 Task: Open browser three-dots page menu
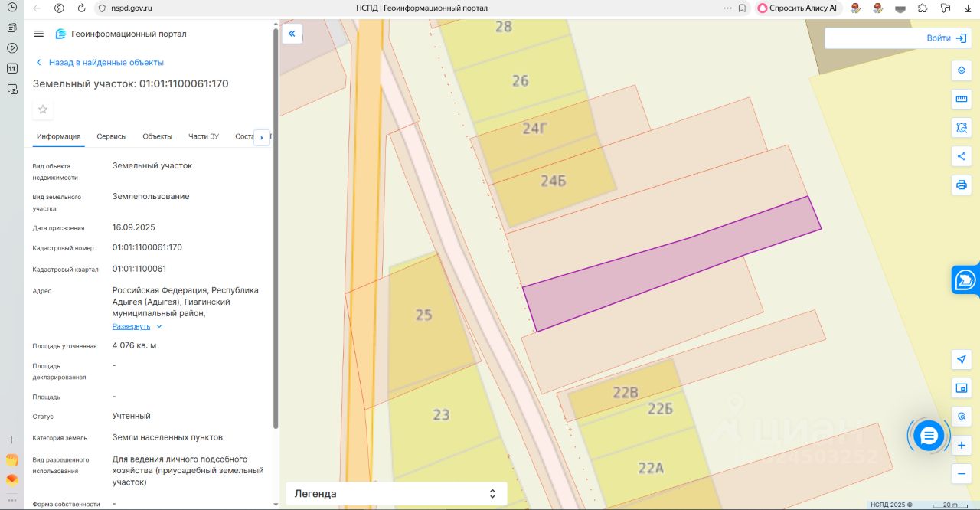point(727,8)
